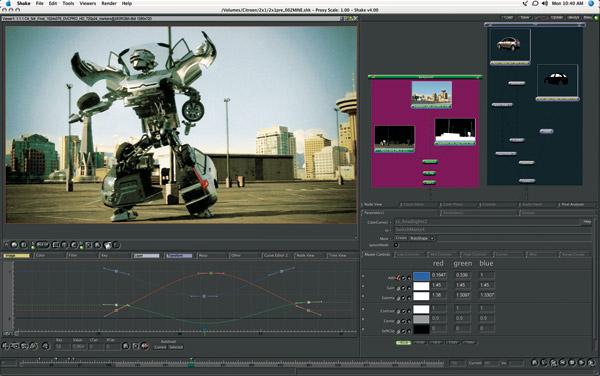Viewport: 600px width, 376px height.
Task: Click the RGB channel pill in viewer toolbar
Action: coord(42,244)
